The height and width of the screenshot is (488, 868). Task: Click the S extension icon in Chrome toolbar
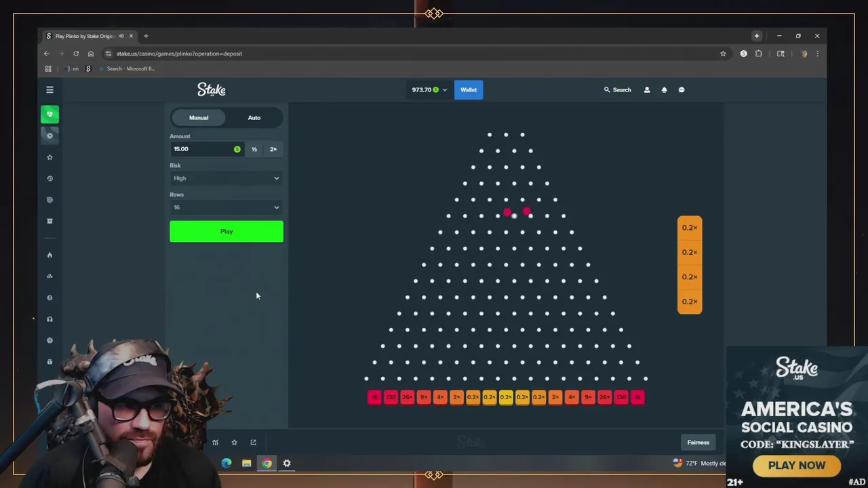pos(744,54)
